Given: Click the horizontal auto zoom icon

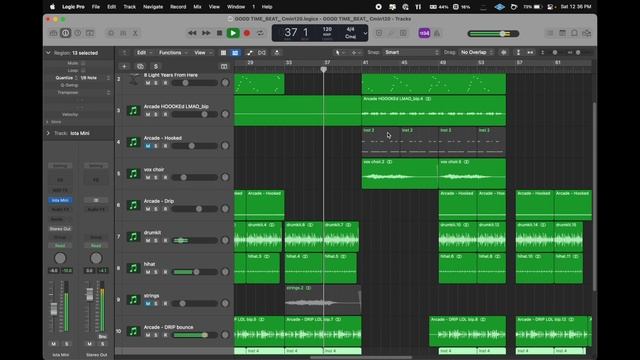Looking at the screenshot, I should [530, 53].
